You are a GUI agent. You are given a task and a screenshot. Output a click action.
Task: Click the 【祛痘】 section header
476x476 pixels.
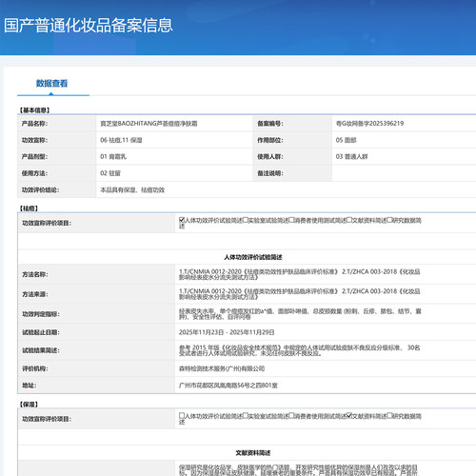point(29,208)
